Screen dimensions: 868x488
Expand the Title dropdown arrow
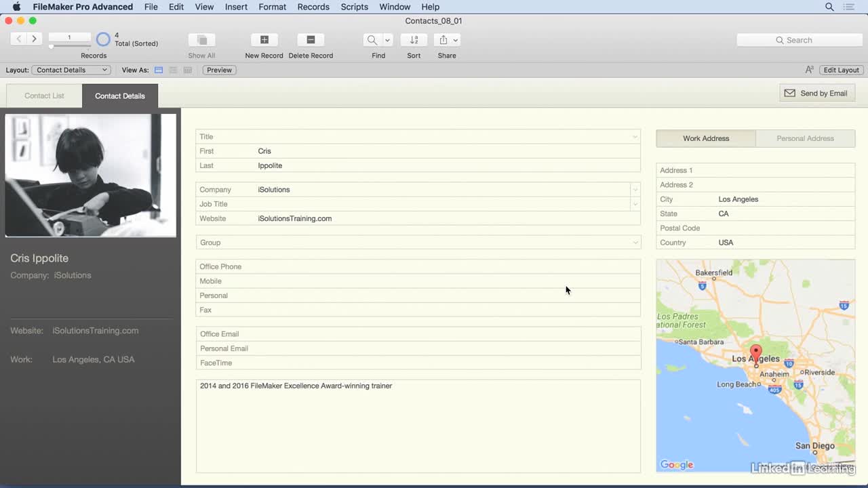(x=635, y=136)
